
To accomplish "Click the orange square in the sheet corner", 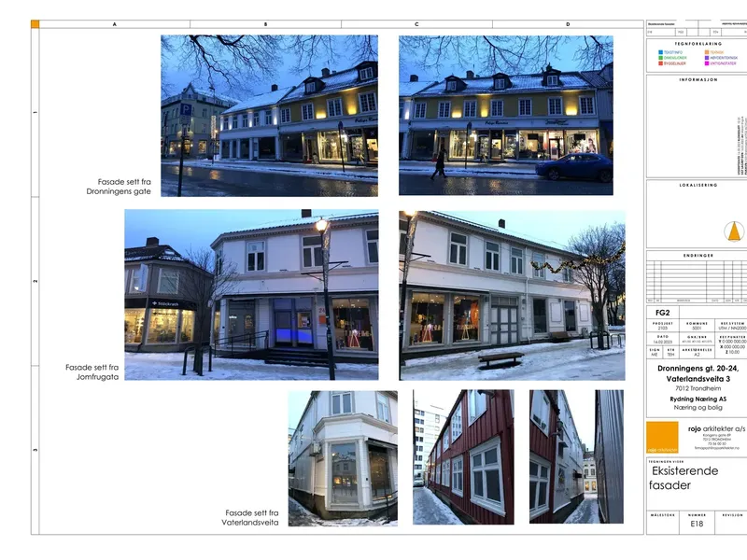I will 35,24.
